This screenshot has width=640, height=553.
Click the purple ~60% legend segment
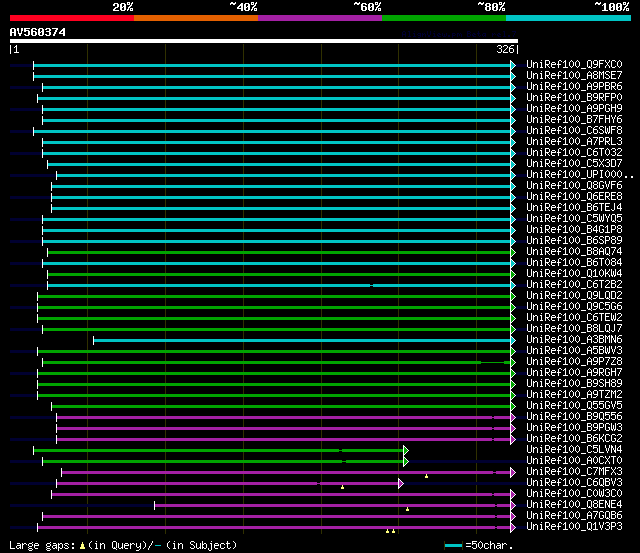[319, 17]
